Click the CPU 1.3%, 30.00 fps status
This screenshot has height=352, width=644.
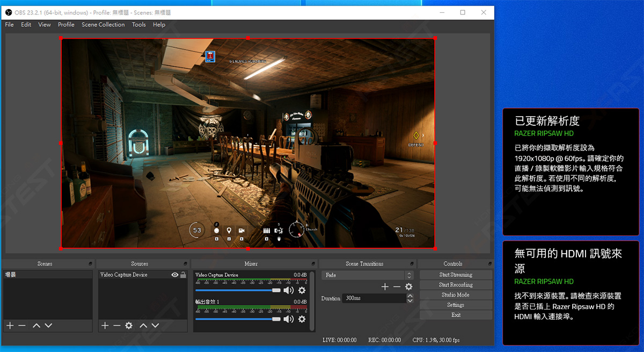coord(436,340)
